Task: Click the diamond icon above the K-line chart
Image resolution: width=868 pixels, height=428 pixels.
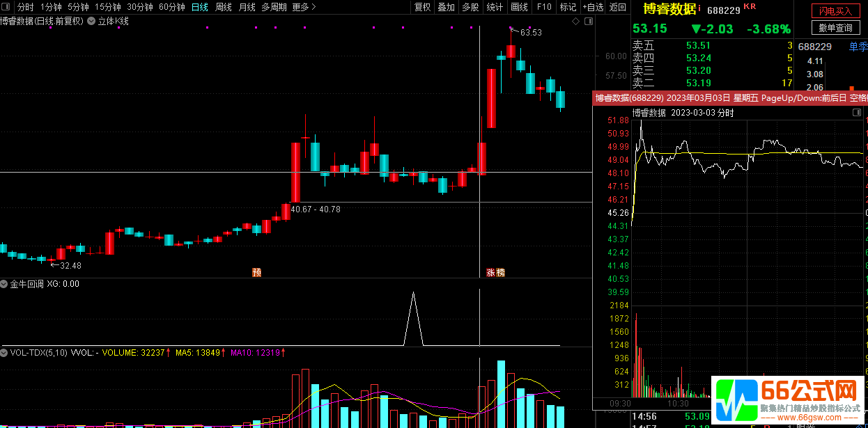Action: pyautogui.click(x=575, y=22)
